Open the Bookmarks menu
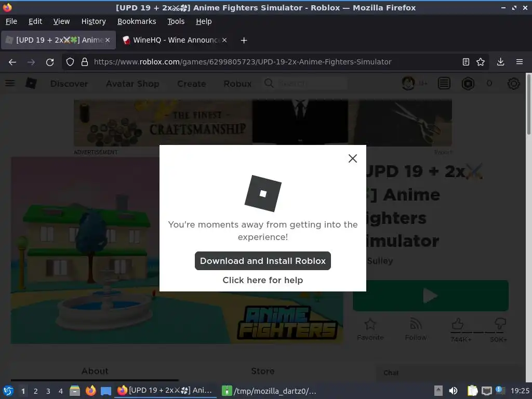This screenshot has height=399, width=532. tap(137, 21)
